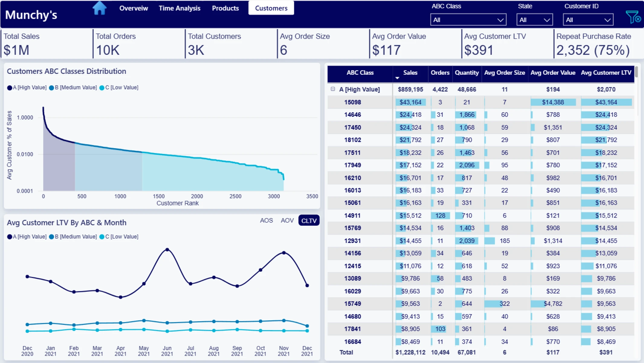
Task: Click the C [Low Value] legend marker in LTV chart
Action: tap(102, 237)
